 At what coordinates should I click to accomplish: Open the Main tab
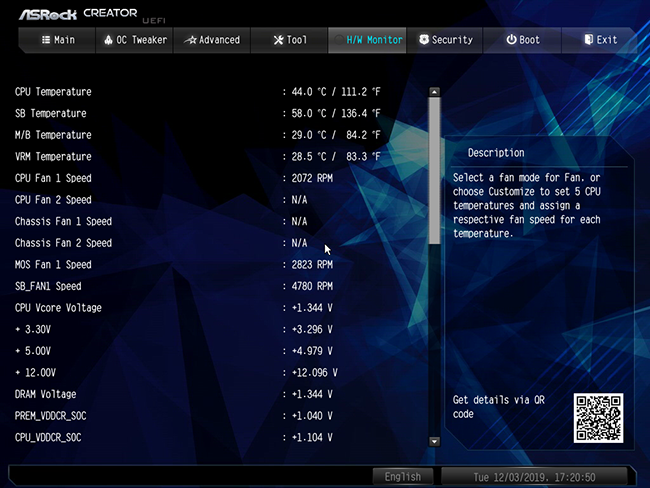point(58,40)
